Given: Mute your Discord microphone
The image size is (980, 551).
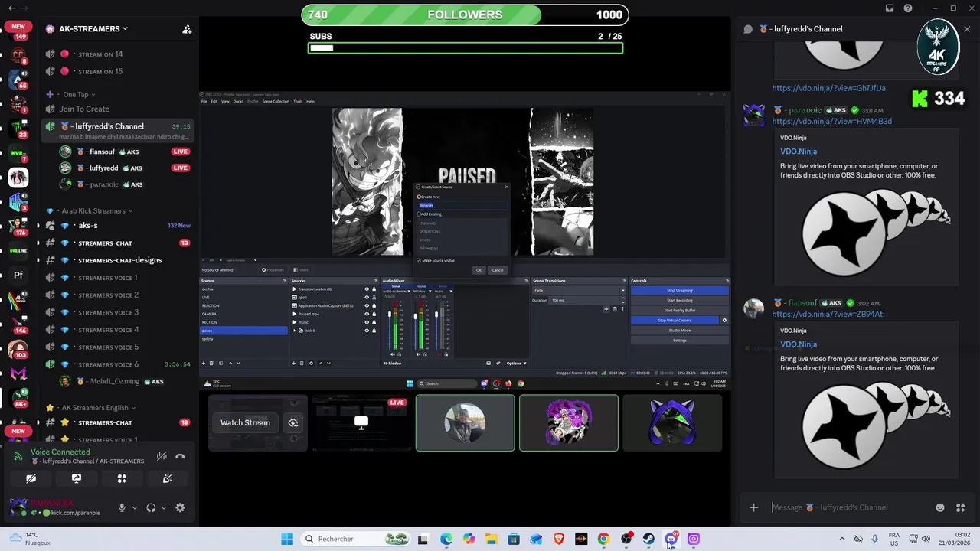Looking at the screenshot, I should [x=122, y=507].
